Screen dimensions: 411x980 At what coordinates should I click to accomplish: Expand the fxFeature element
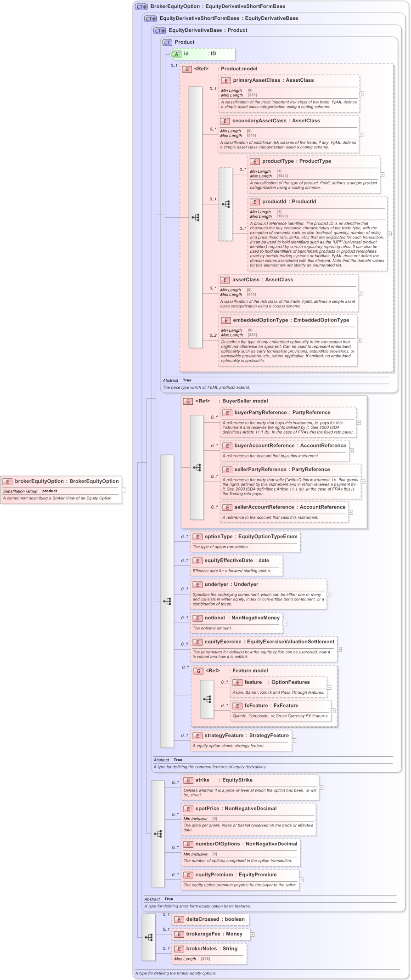click(x=333, y=710)
